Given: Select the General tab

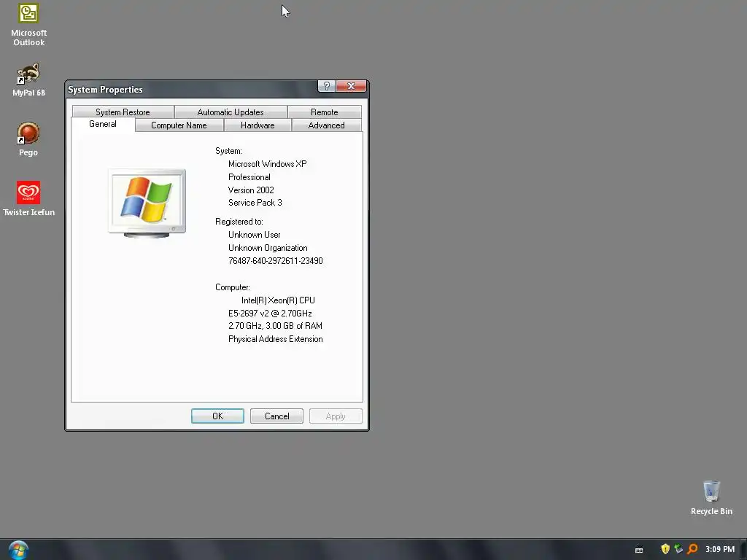Looking at the screenshot, I should pyautogui.click(x=103, y=124).
